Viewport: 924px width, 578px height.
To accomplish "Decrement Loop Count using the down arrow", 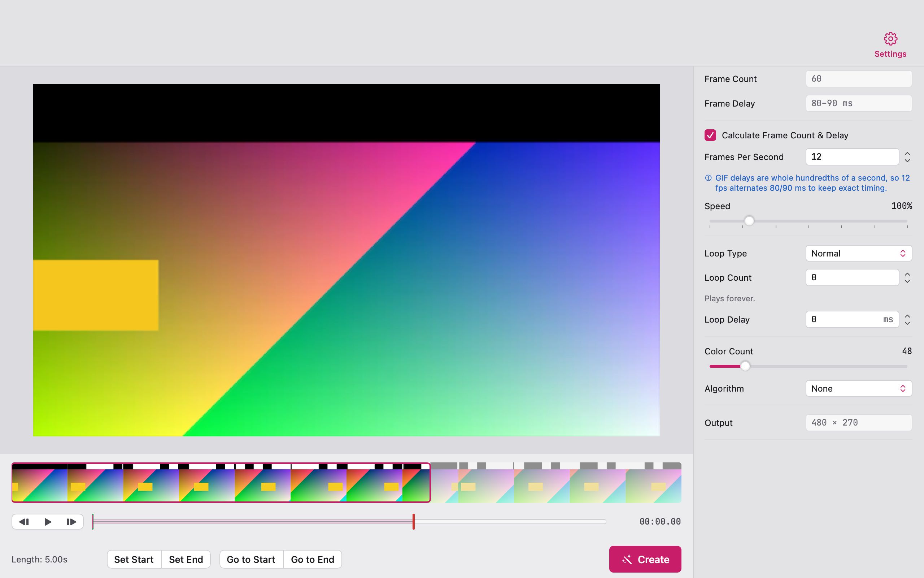I will pyautogui.click(x=908, y=281).
